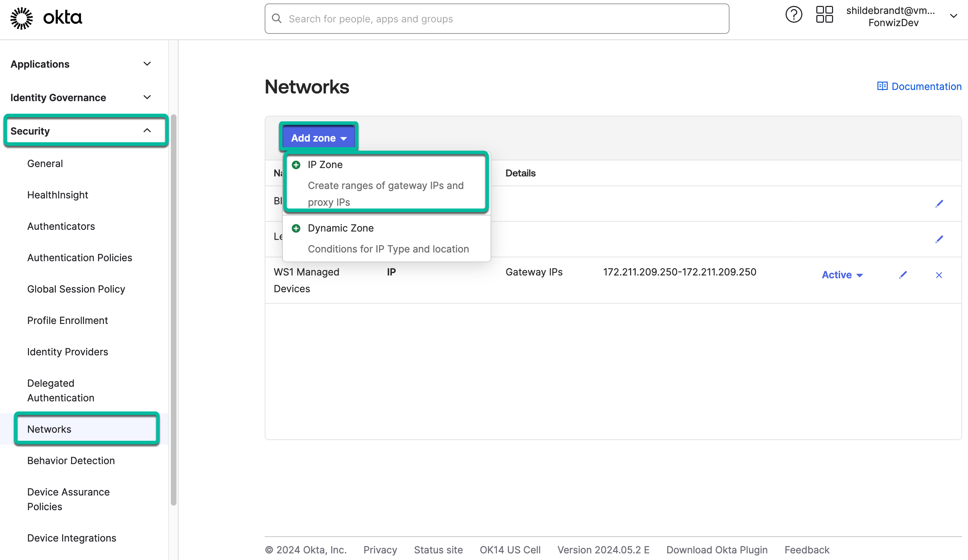Open the apps grid icon
The height and width of the screenshot is (560, 968).
coord(824,14)
